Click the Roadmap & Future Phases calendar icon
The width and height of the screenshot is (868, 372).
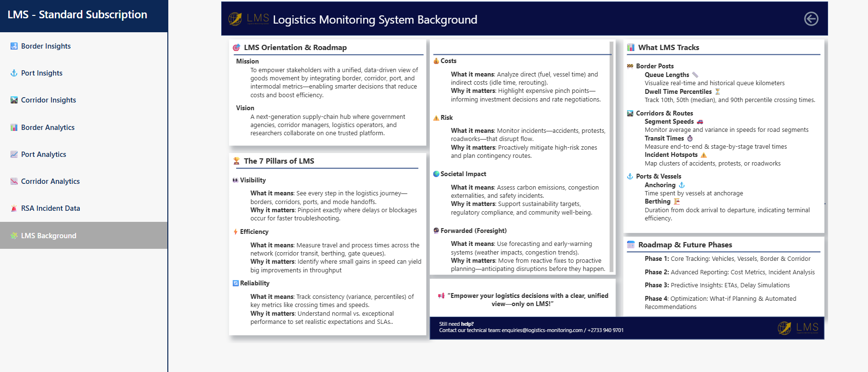631,245
